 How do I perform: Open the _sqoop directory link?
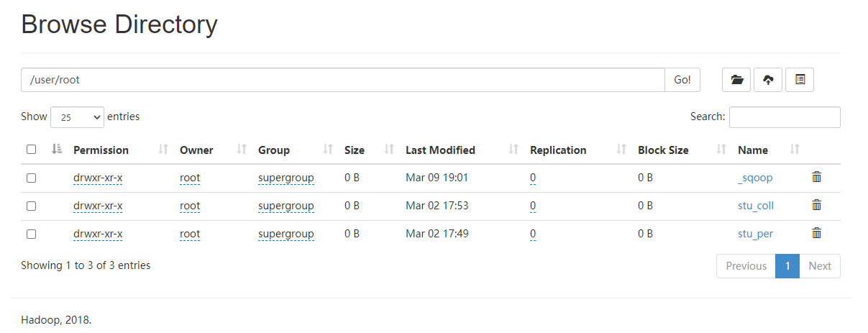click(754, 178)
